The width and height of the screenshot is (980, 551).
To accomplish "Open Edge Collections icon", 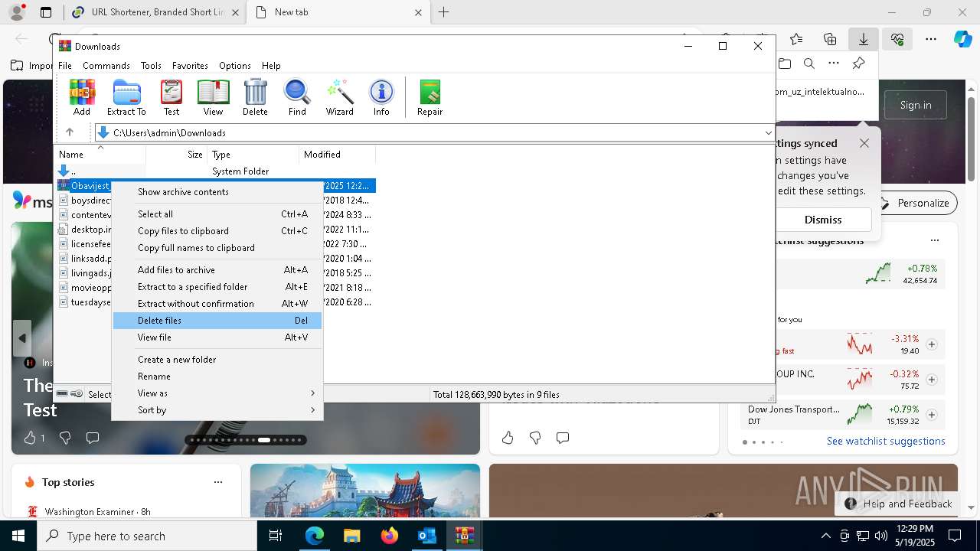I will [830, 39].
